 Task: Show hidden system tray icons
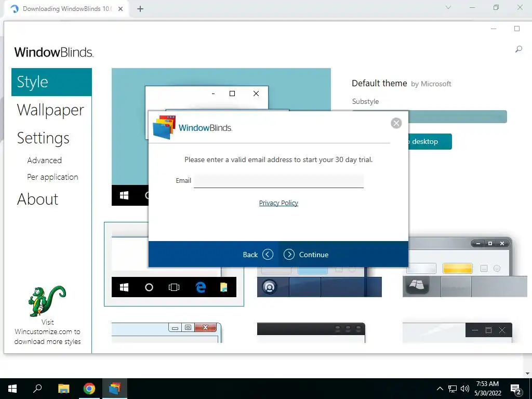(x=440, y=389)
